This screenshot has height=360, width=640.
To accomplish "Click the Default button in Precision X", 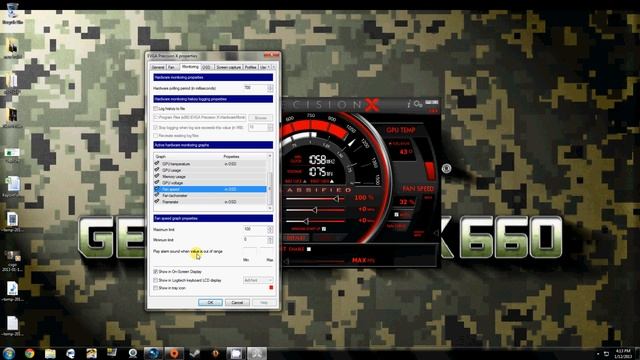I will point(297,238).
